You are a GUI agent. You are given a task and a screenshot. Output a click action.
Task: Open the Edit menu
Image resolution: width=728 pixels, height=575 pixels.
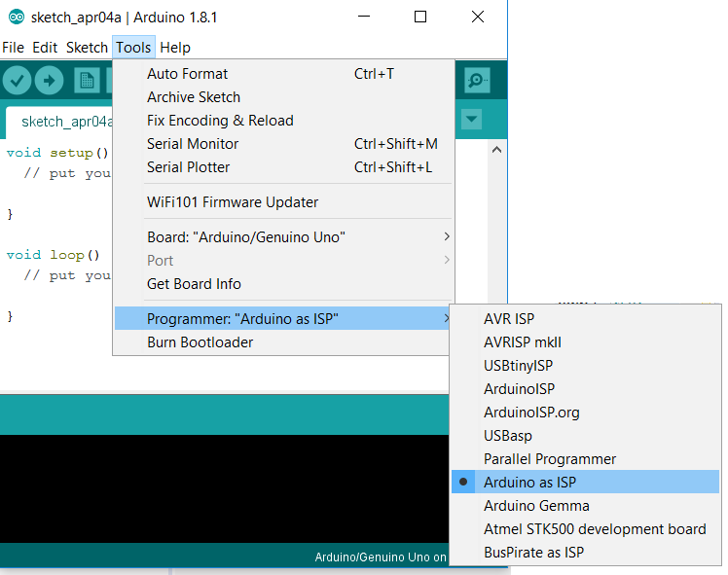pyautogui.click(x=45, y=48)
